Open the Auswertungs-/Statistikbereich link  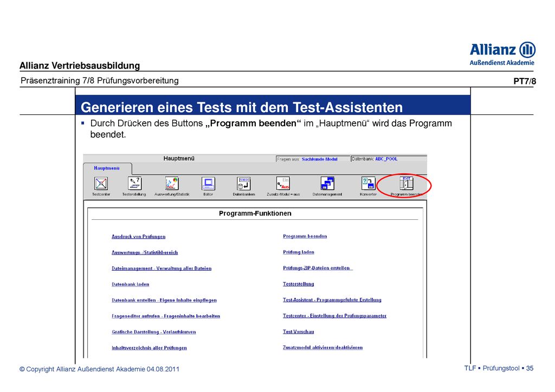[x=145, y=252]
